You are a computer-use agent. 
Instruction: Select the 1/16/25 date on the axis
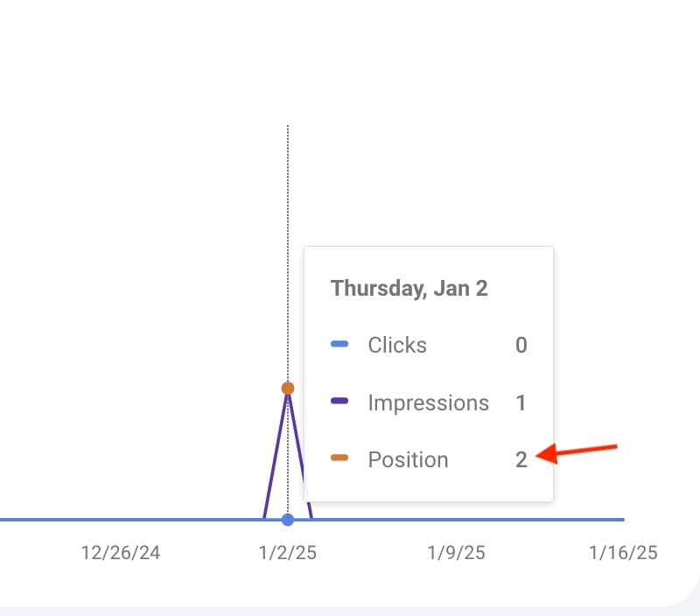click(623, 553)
